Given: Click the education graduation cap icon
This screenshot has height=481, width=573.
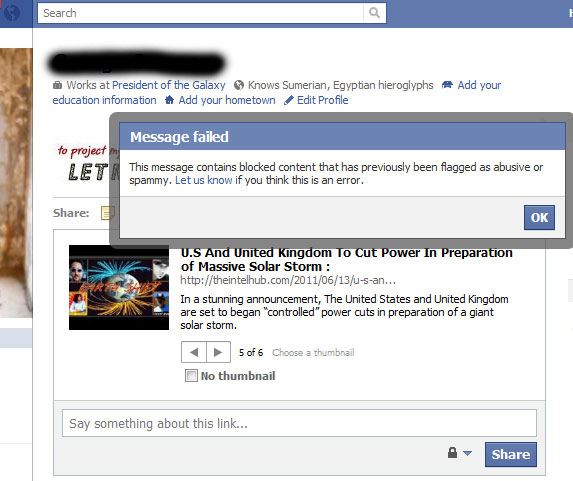Looking at the screenshot, I should tap(447, 85).
